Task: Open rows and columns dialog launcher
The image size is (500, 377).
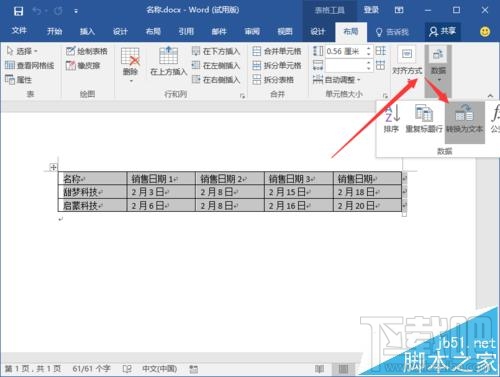Action: pos(242,96)
